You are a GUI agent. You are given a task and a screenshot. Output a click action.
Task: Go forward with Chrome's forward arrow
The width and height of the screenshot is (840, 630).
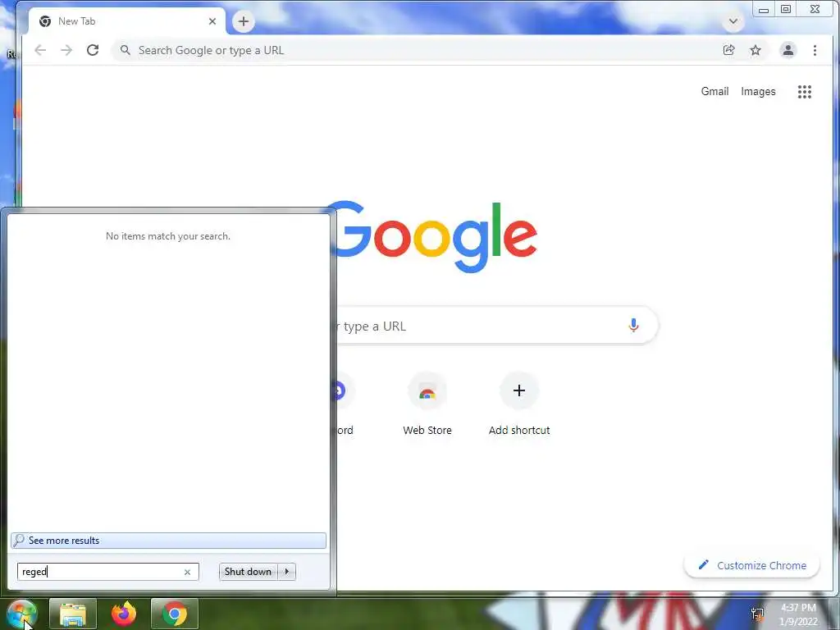tap(66, 50)
